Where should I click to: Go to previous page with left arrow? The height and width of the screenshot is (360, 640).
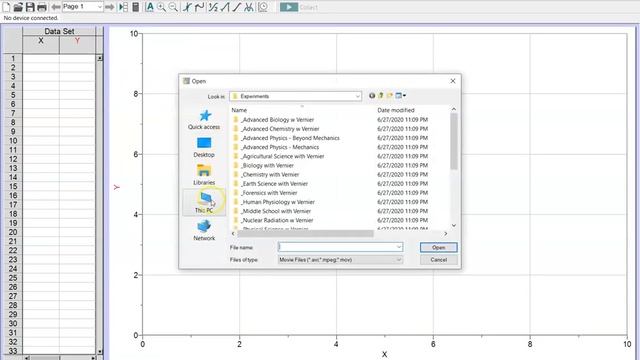click(56, 7)
